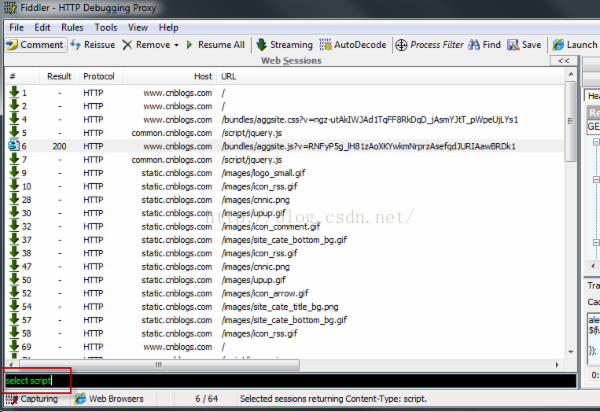Click the Save toolbar button

[524, 45]
